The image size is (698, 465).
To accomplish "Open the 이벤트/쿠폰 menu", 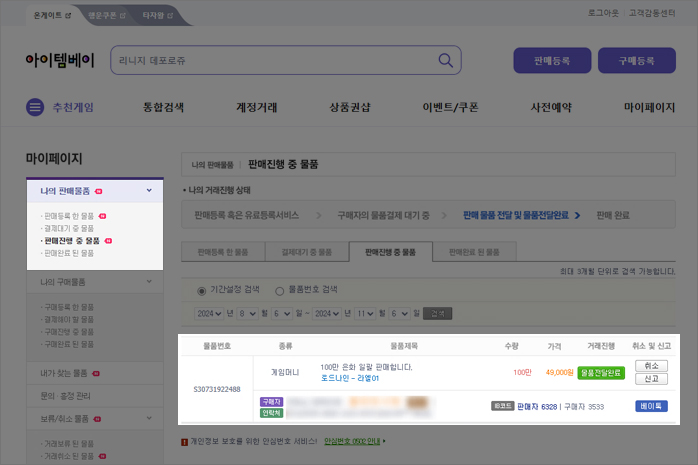I will tap(450, 107).
